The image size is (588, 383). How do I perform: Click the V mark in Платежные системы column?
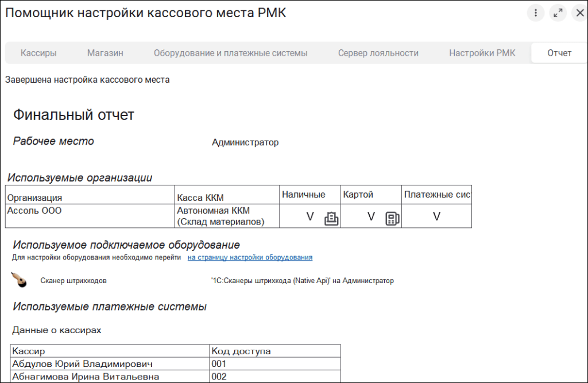coord(436,216)
